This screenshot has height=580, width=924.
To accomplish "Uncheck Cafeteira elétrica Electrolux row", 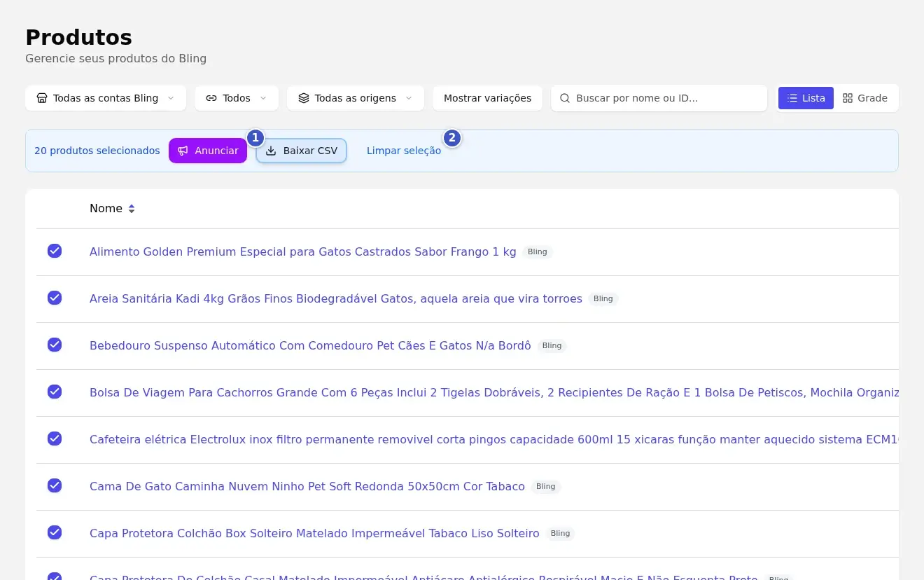I will click(x=55, y=439).
